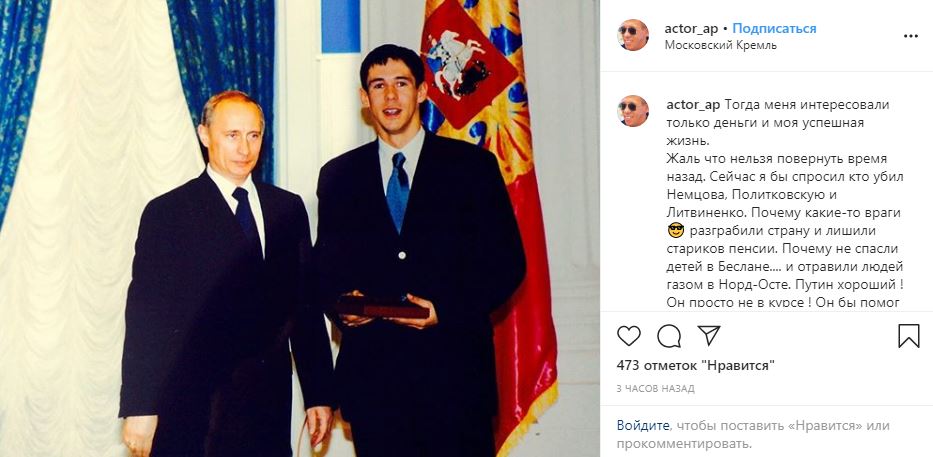933x457 pixels.
Task: View the 473 отметок "Нравится" likes list
Action: click(x=696, y=365)
